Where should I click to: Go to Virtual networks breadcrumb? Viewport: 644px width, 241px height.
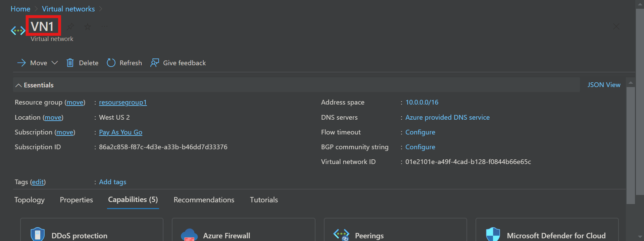pos(68,9)
